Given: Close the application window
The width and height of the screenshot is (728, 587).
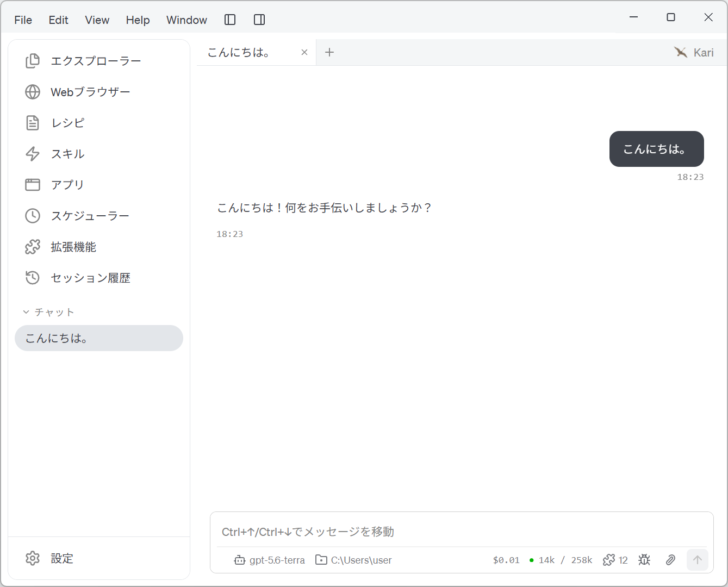Looking at the screenshot, I should (708, 17).
